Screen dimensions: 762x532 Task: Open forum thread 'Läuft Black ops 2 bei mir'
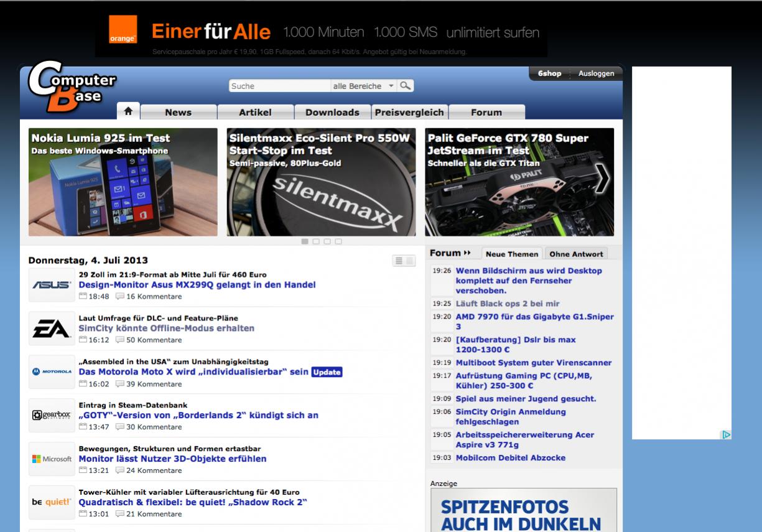(508, 304)
